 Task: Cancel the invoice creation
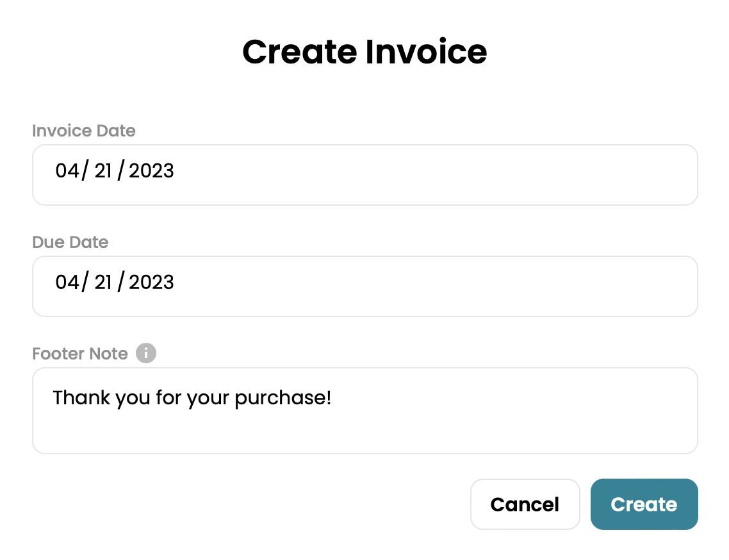(525, 504)
